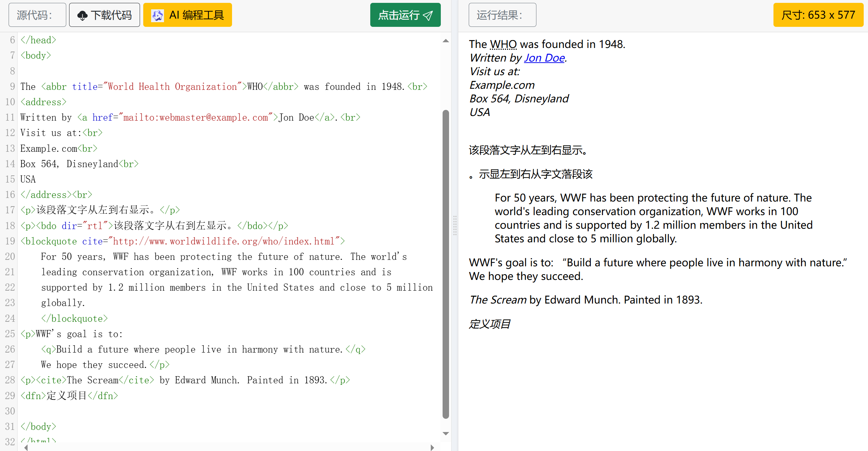Screen dimensions: 868x451
Task: Click the editor scroll up arrow
Action: point(446,41)
